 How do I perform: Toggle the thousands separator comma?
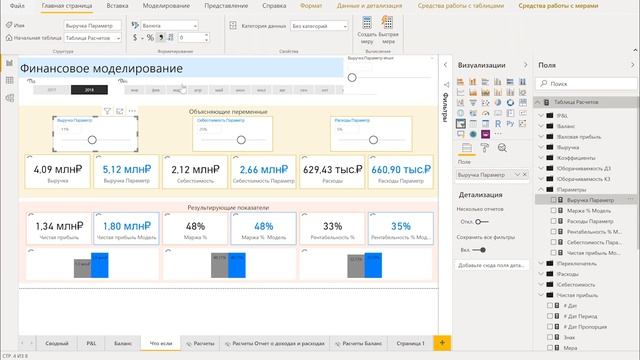tap(161, 38)
